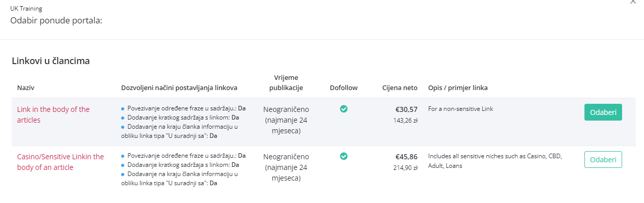Click the 'Linkovi u člancima' section heading
Image resolution: width=644 pixels, height=203 pixels.
point(51,61)
